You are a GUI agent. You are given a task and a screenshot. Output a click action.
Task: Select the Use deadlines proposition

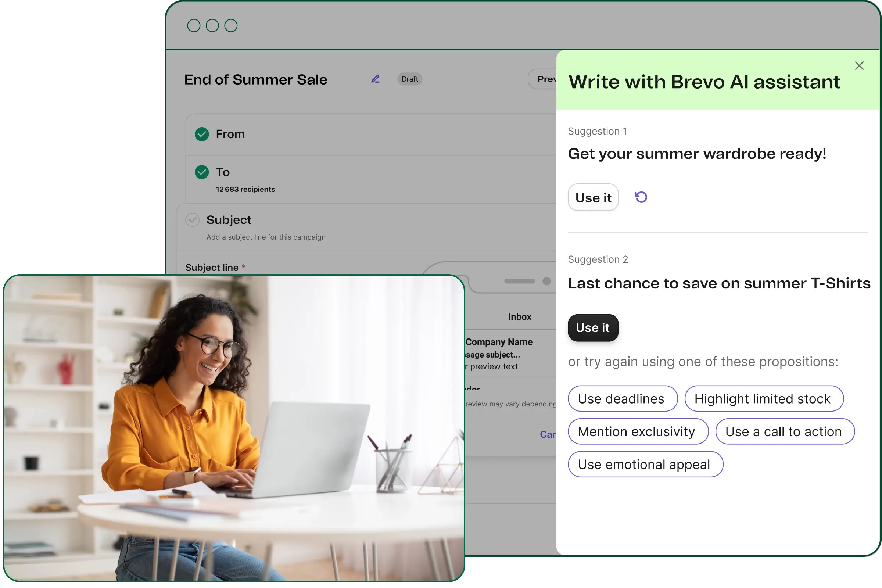(622, 398)
